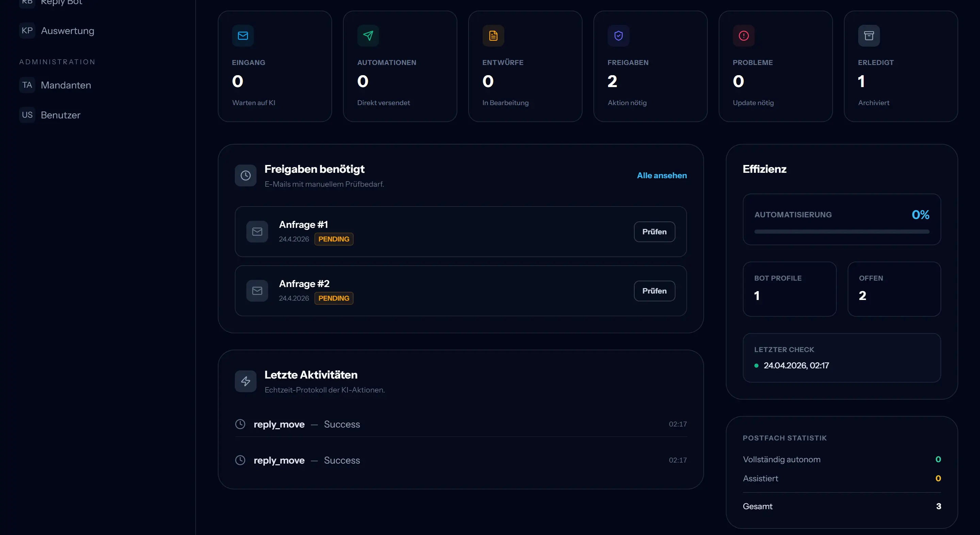980x535 pixels.
Task: Click the Vollständig autonom statistic row
Action: pyautogui.click(x=842, y=459)
